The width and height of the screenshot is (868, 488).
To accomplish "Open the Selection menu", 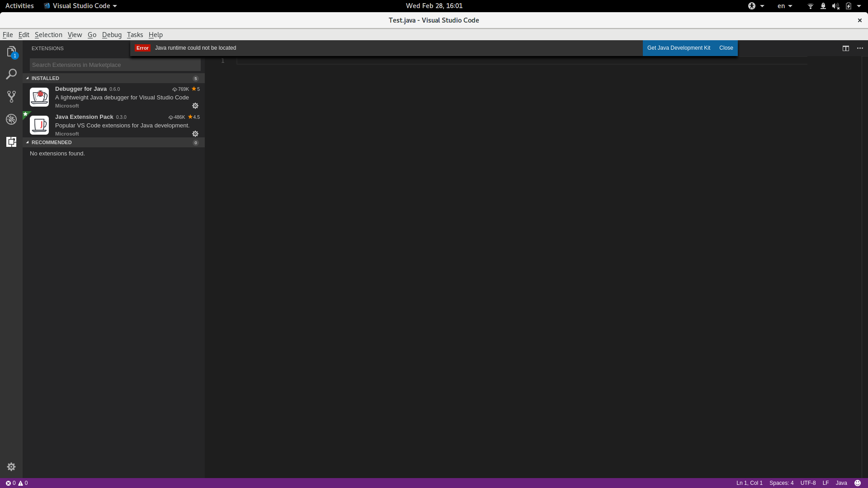I will [x=48, y=35].
